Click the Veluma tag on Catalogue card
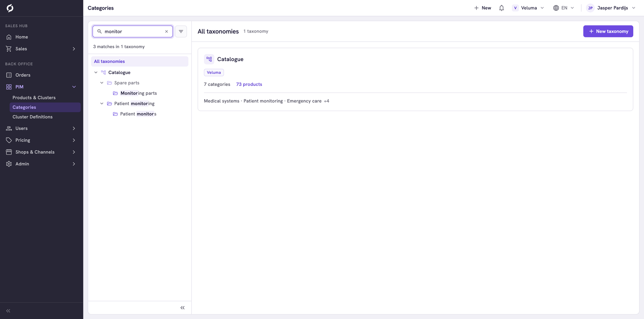Screen dimensions: 644x319 (214, 73)
